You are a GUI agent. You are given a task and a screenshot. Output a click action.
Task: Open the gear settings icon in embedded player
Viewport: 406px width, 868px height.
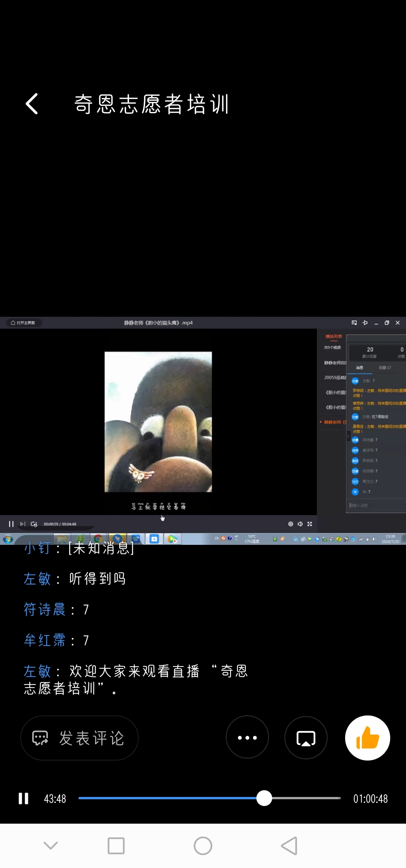(x=291, y=524)
